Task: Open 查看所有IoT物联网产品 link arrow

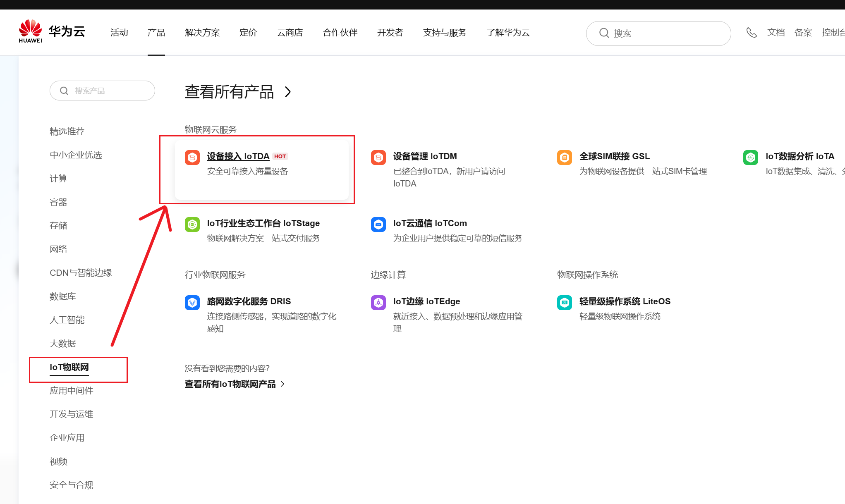Action: [x=282, y=384]
